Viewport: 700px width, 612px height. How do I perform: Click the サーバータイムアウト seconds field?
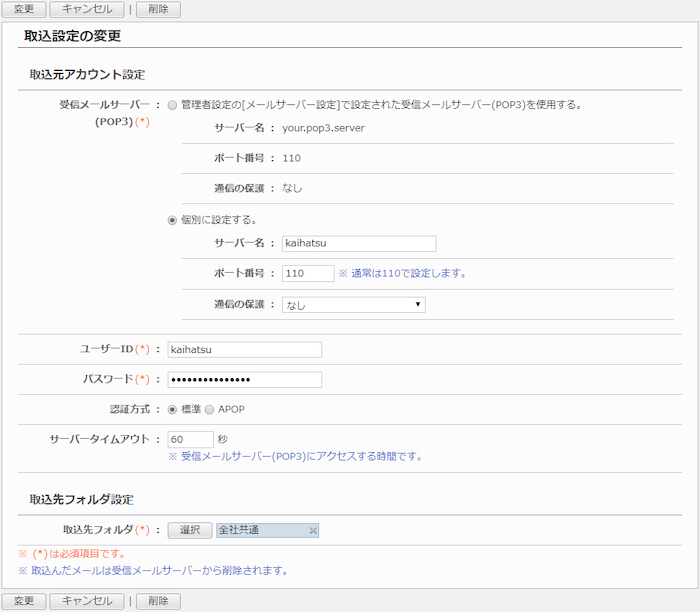(190, 439)
